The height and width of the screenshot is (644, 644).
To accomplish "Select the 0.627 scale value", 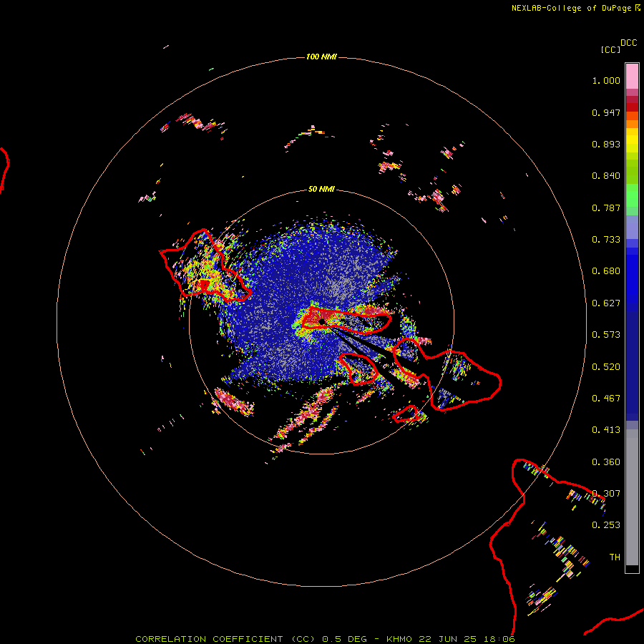I will pyautogui.click(x=606, y=303).
